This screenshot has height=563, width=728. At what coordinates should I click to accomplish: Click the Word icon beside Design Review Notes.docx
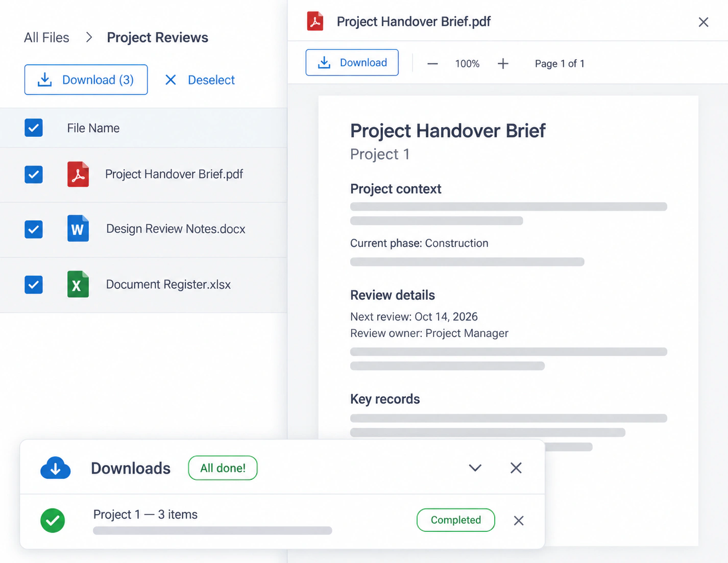tap(78, 229)
